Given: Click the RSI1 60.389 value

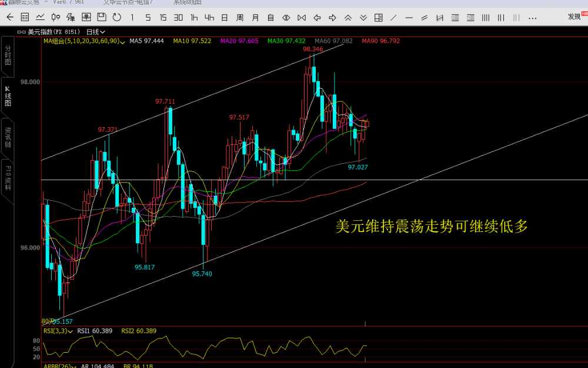Looking at the screenshot, I should [x=95, y=331].
